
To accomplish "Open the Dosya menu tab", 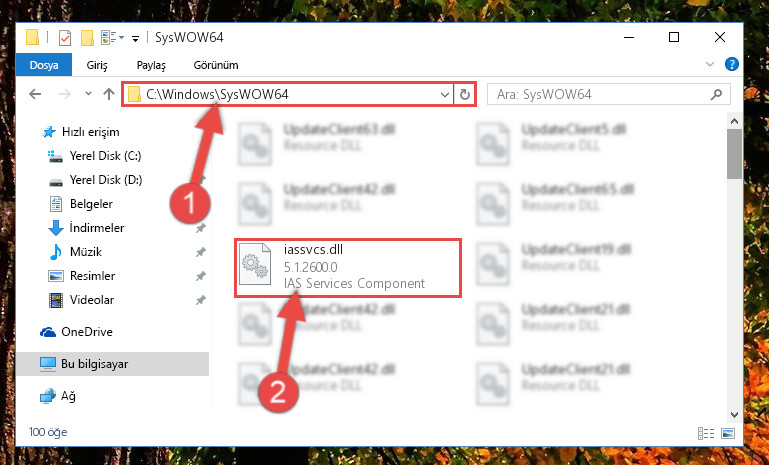I will (44, 65).
